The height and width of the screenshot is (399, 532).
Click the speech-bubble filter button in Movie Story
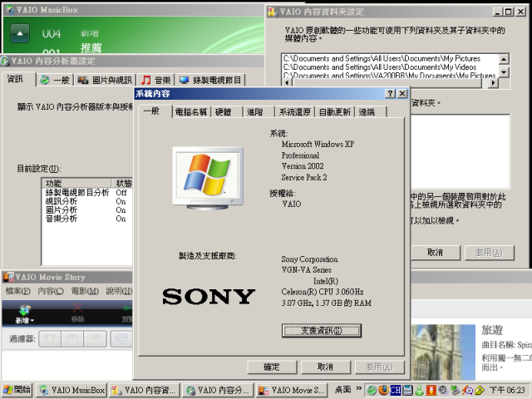[121, 338]
